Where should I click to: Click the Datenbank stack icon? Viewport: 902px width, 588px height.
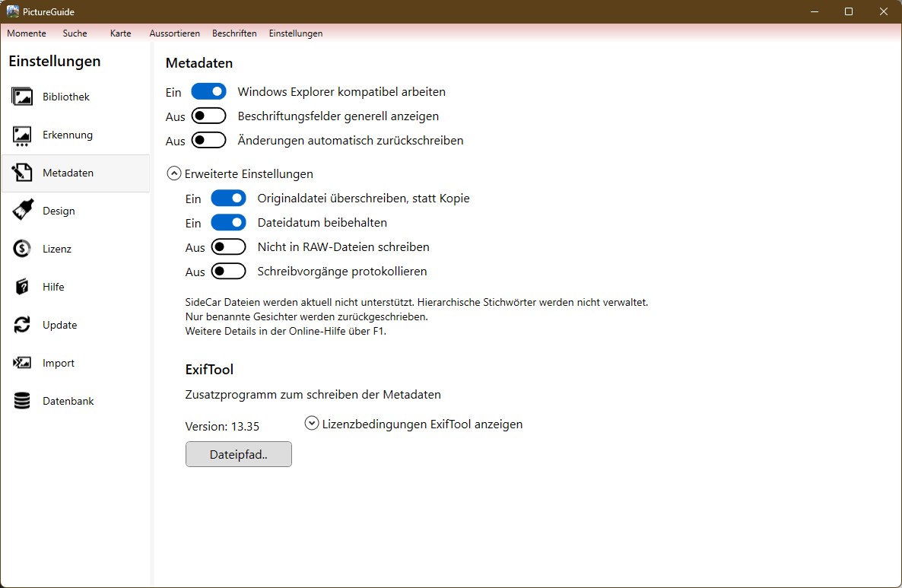pyautogui.click(x=22, y=401)
